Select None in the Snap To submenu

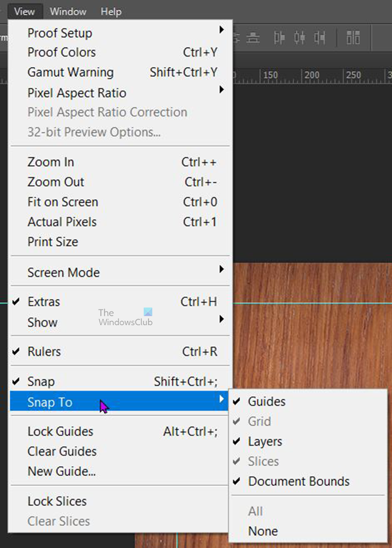point(263,531)
